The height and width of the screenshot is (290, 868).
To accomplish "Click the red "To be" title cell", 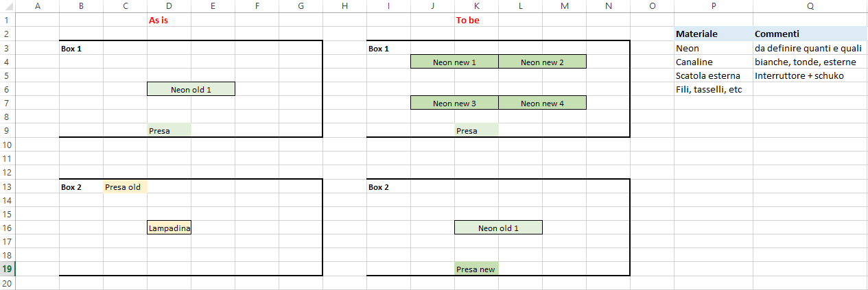I will coord(476,21).
